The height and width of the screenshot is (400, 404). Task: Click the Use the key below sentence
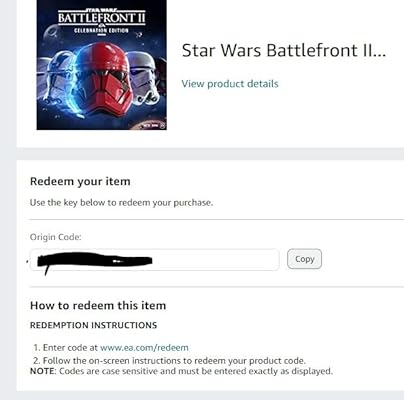(x=121, y=203)
